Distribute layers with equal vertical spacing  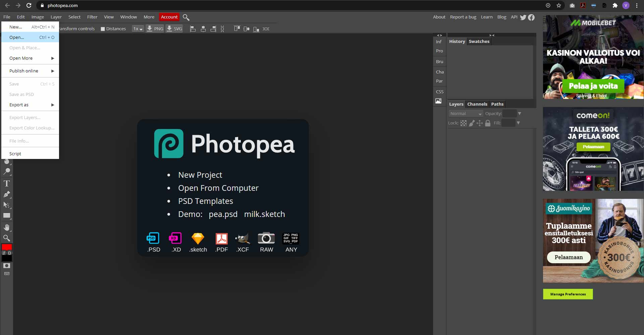222,29
